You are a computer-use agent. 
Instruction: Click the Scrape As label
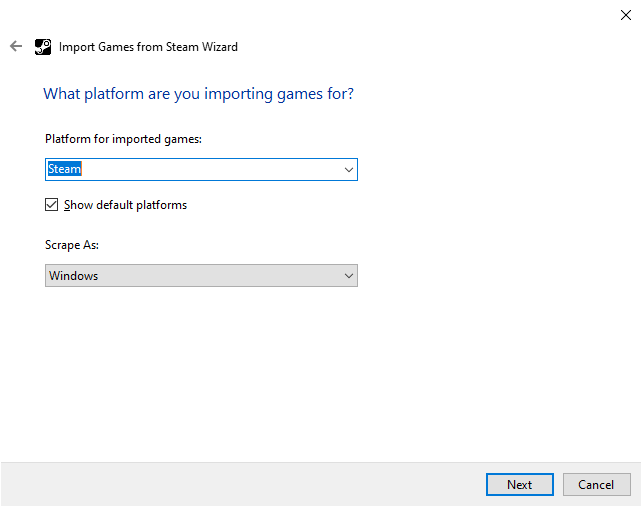(72, 245)
